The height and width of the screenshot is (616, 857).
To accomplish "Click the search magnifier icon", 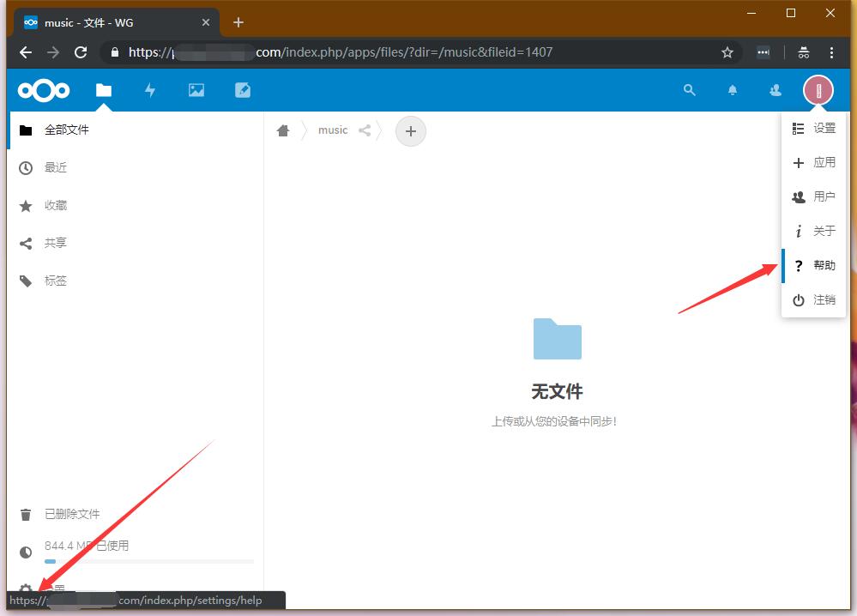I will 689,90.
